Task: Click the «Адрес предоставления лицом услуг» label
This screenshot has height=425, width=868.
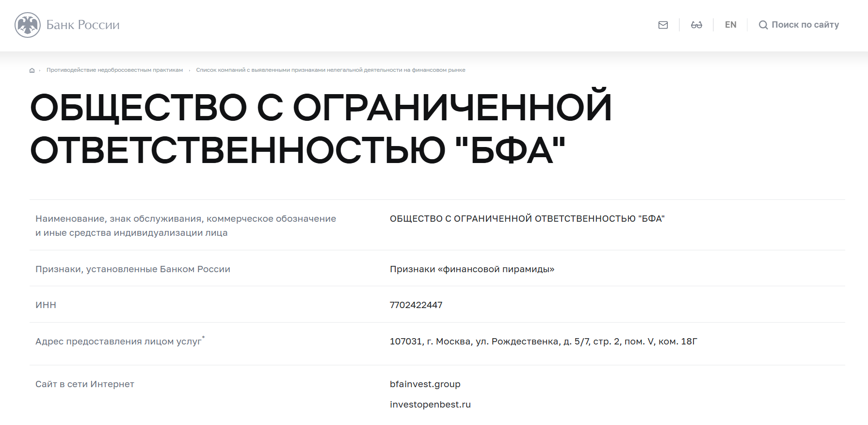Action: pyautogui.click(x=120, y=341)
